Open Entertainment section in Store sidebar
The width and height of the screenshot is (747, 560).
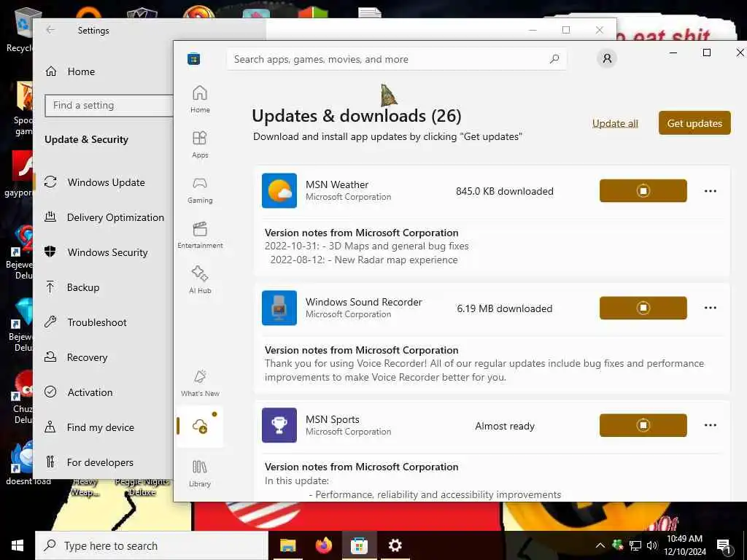pos(200,235)
